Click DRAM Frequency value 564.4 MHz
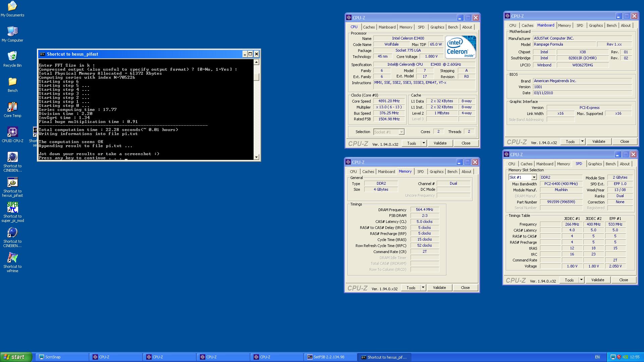Viewport: 644px width, 362px height. [425, 209]
